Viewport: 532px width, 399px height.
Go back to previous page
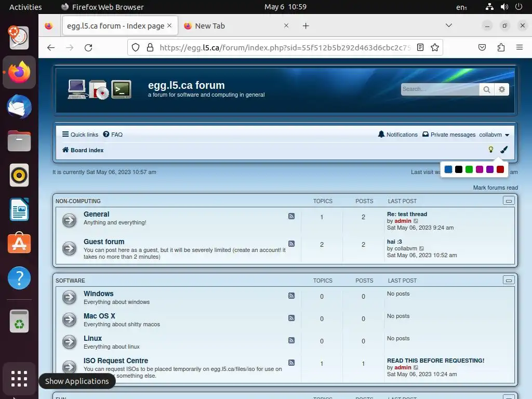coord(51,47)
